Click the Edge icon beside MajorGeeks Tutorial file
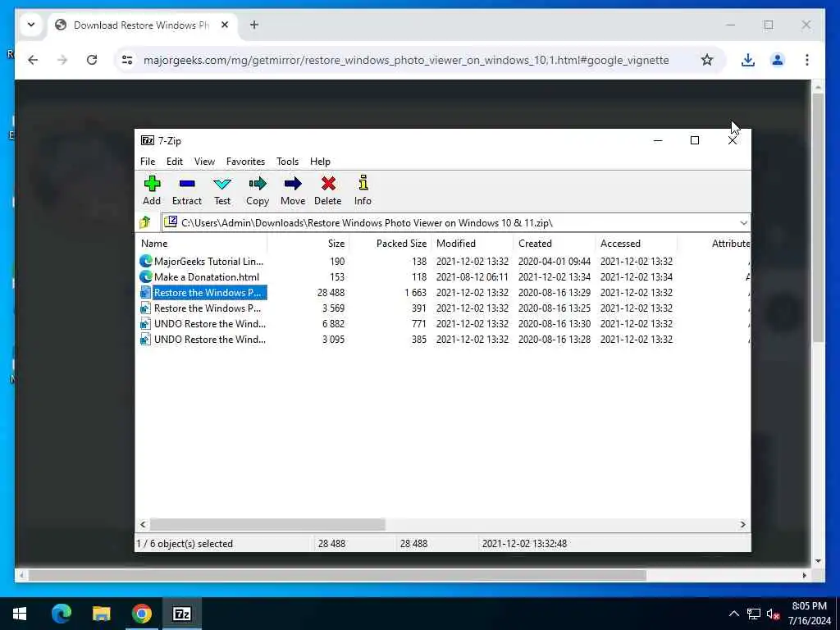840x630 pixels. 146,261
